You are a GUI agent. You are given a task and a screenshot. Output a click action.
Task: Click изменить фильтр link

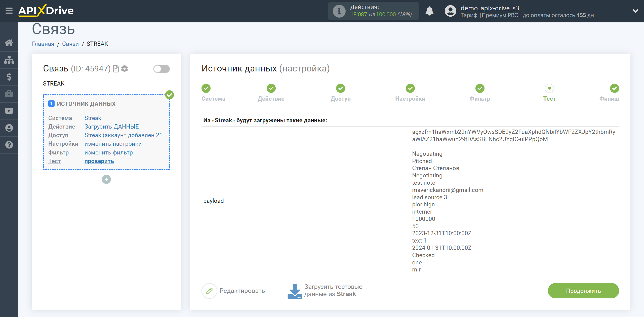click(108, 152)
